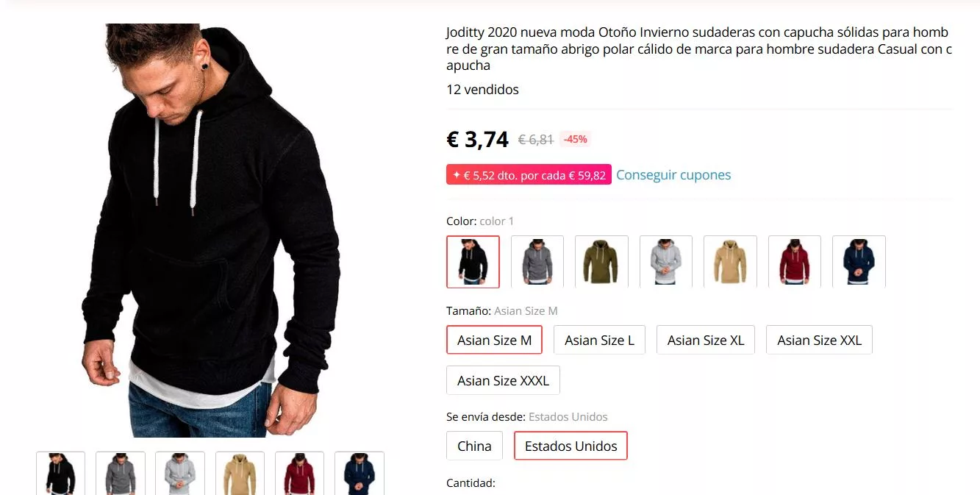
Task: Open the red hoodie gallery thumbnail below
Action: 299,474
